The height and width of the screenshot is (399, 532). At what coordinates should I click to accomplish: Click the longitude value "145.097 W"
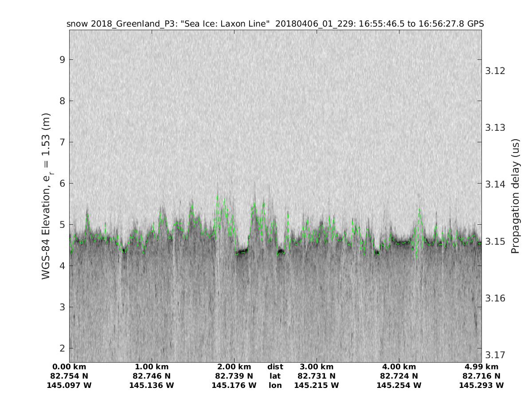(69, 385)
